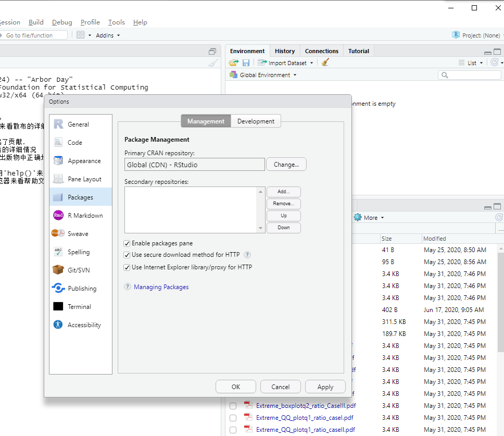This screenshot has width=504, height=436.
Task: Toggle Use Internet Explorer library/proxy checkbox
Action: (127, 267)
